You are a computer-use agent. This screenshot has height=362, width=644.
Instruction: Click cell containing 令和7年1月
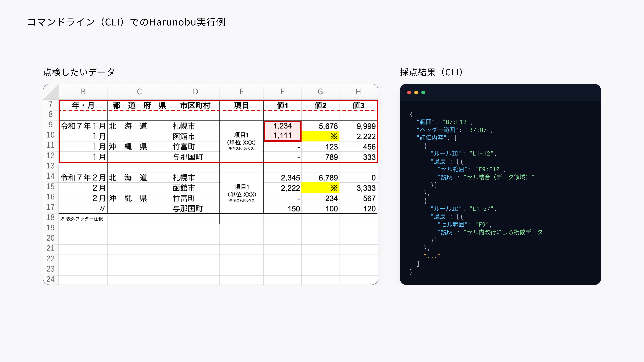click(x=83, y=126)
